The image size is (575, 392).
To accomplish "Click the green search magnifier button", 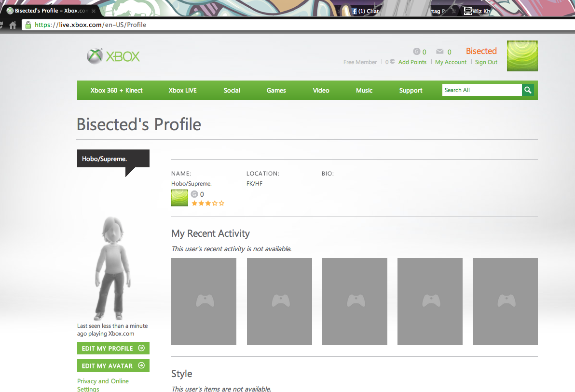I will pos(528,90).
